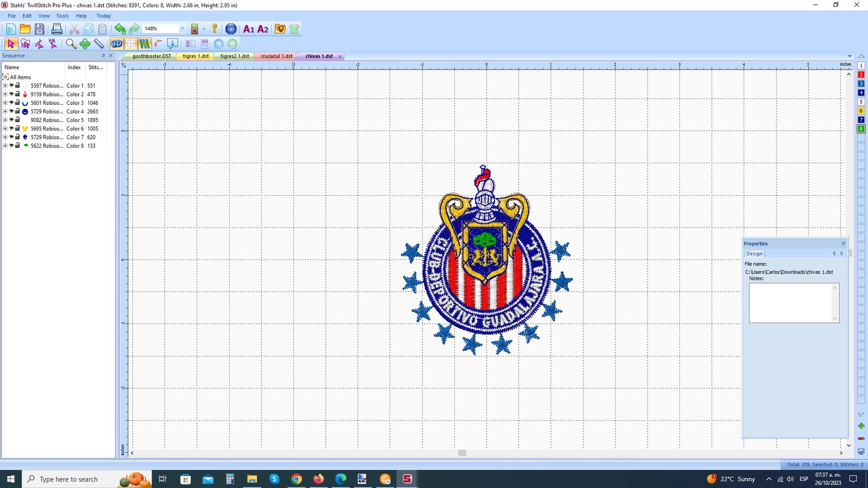The image size is (868, 488).
Task: Open the dropdown arrow beside traffic light
Action: point(204,29)
